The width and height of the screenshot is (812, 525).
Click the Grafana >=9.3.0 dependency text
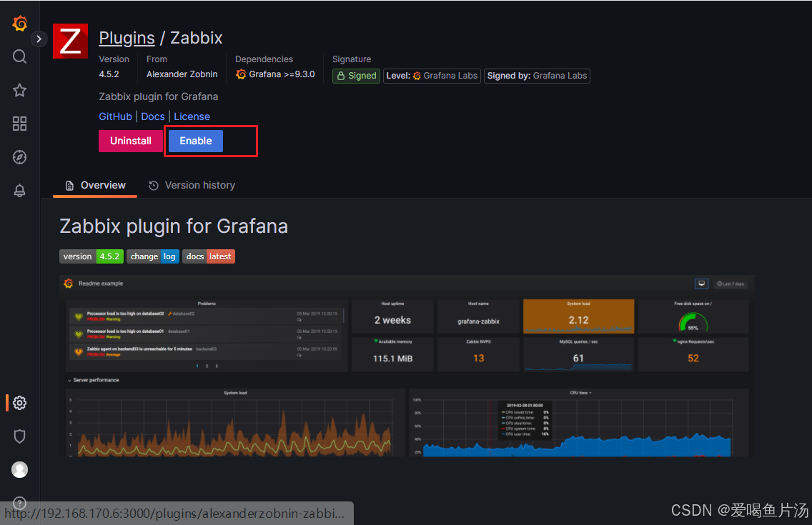[x=282, y=74]
